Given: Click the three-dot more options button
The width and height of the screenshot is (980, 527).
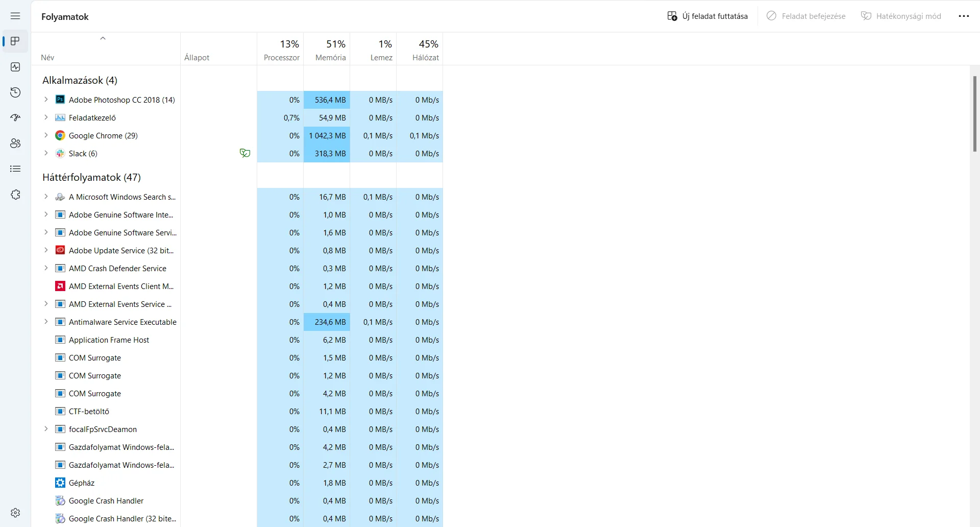Looking at the screenshot, I should [964, 16].
